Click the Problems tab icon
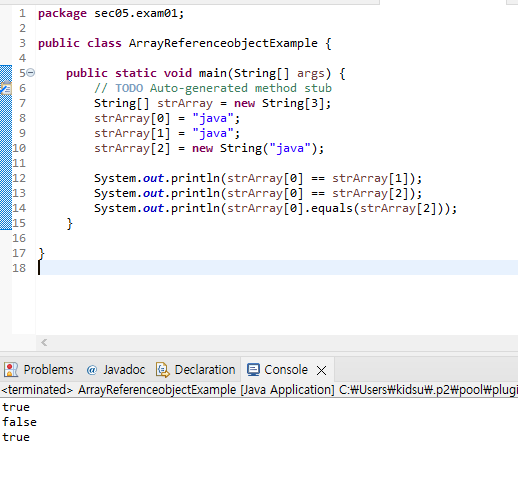The image size is (518, 484). tap(11, 370)
